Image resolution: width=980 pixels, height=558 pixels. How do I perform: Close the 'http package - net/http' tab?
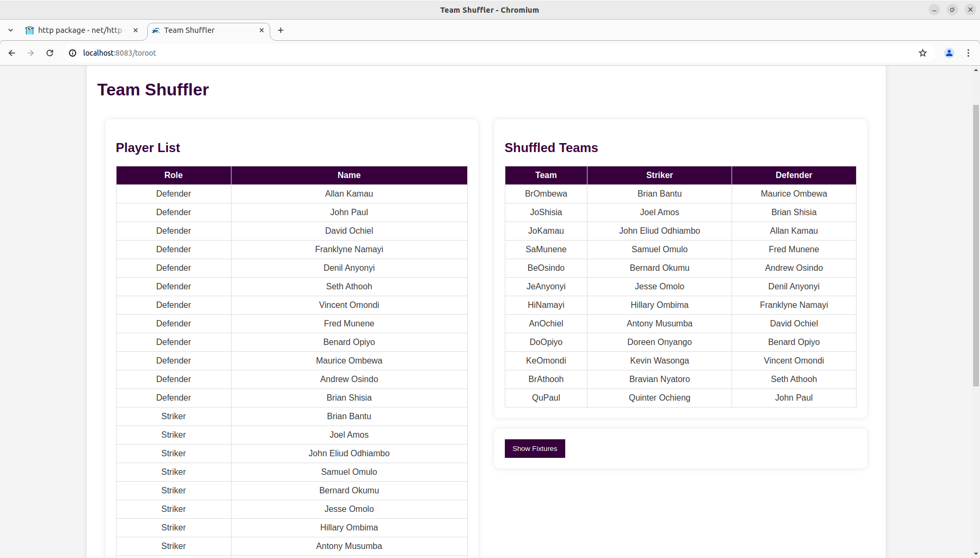click(136, 30)
